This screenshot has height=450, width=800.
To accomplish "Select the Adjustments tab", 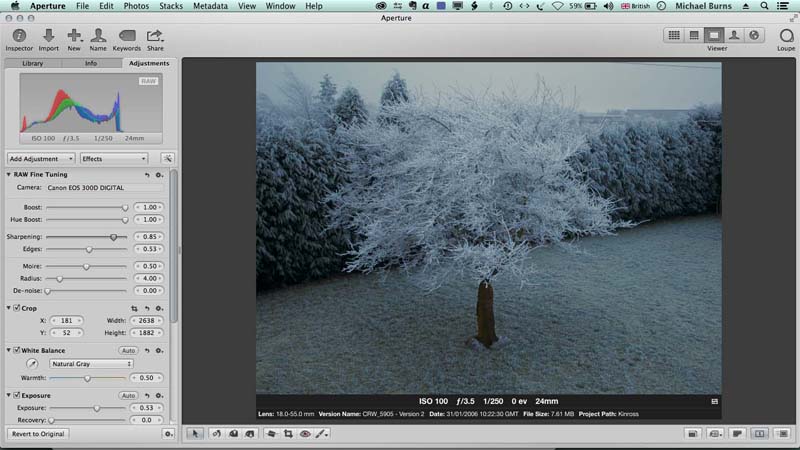I will pos(149,63).
